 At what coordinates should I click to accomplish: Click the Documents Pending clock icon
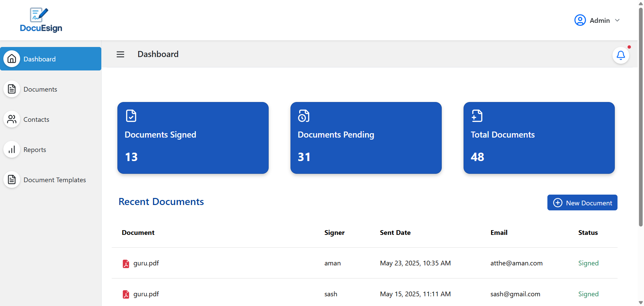point(304,116)
